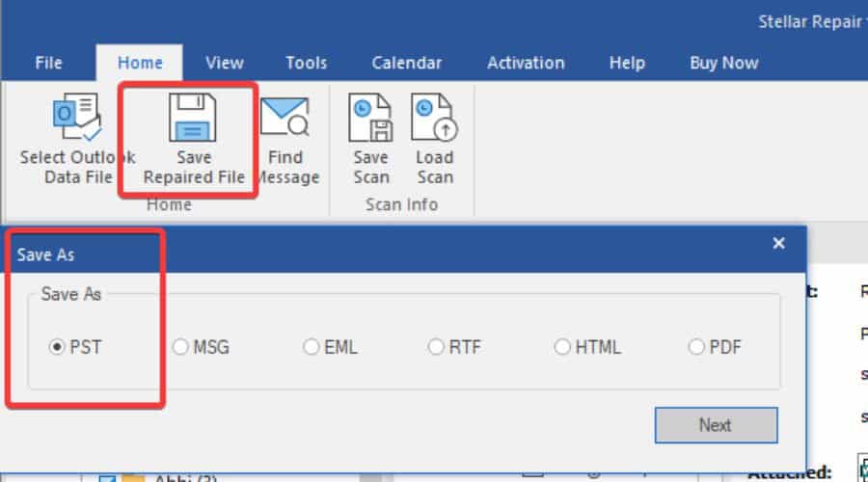Open the Help tab

[x=627, y=63]
